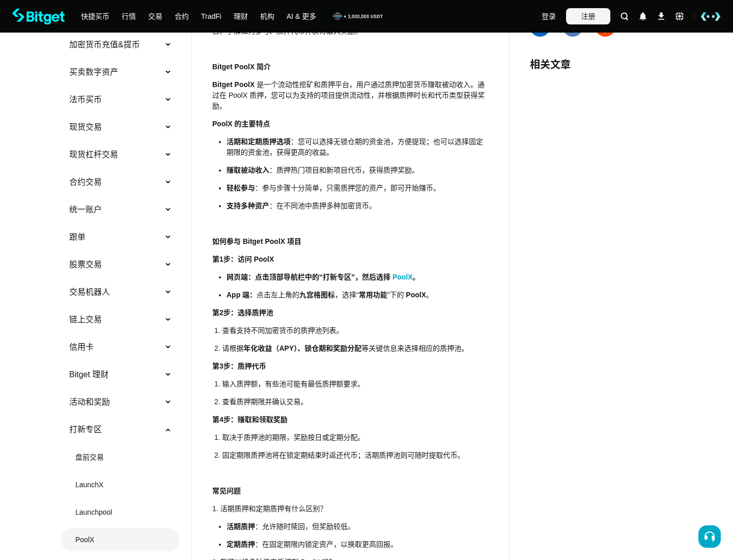
Task: Open TradFi menu item
Action: pyautogui.click(x=211, y=16)
